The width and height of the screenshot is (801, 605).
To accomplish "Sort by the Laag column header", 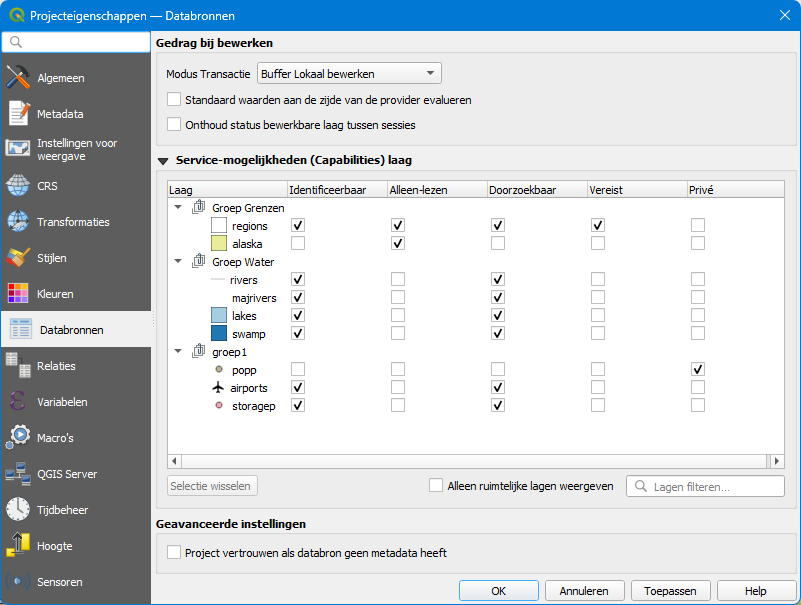I will tap(228, 190).
